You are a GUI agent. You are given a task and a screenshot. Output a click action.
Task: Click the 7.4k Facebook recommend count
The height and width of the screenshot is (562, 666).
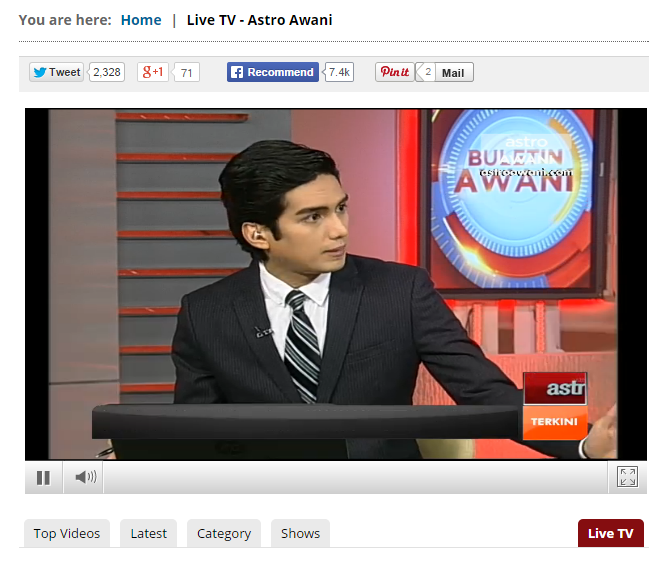click(339, 72)
